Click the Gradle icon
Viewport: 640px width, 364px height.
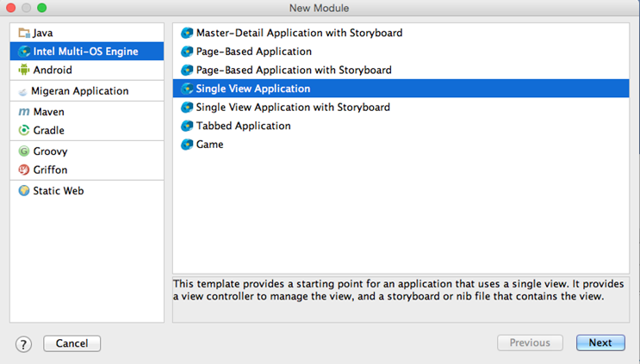pos(24,130)
